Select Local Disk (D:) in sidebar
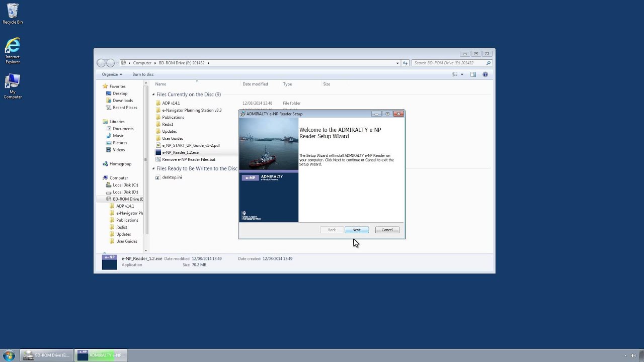Image resolution: width=644 pixels, height=362 pixels. [x=125, y=192]
